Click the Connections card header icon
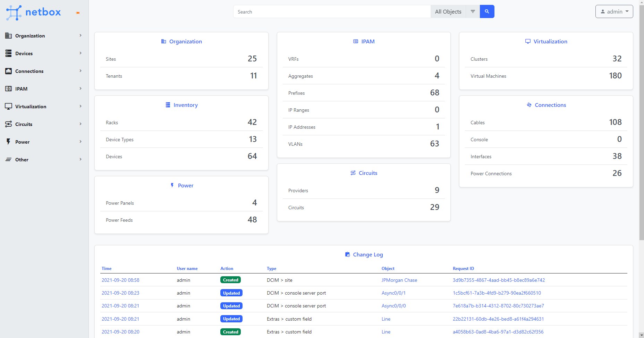The image size is (644, 338). (529, 105)
